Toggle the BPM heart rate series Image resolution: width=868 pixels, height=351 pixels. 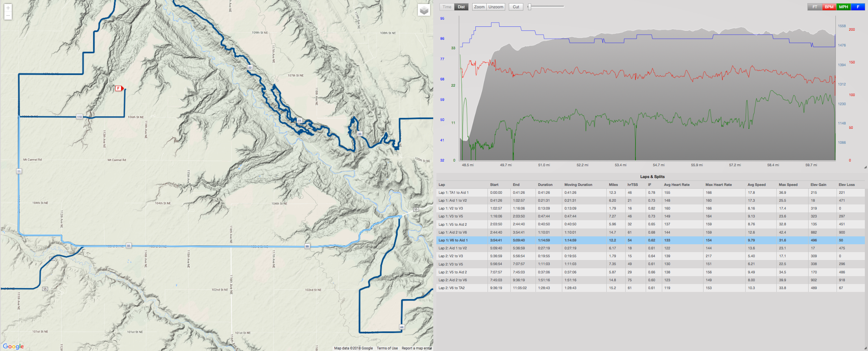(829, 7)
